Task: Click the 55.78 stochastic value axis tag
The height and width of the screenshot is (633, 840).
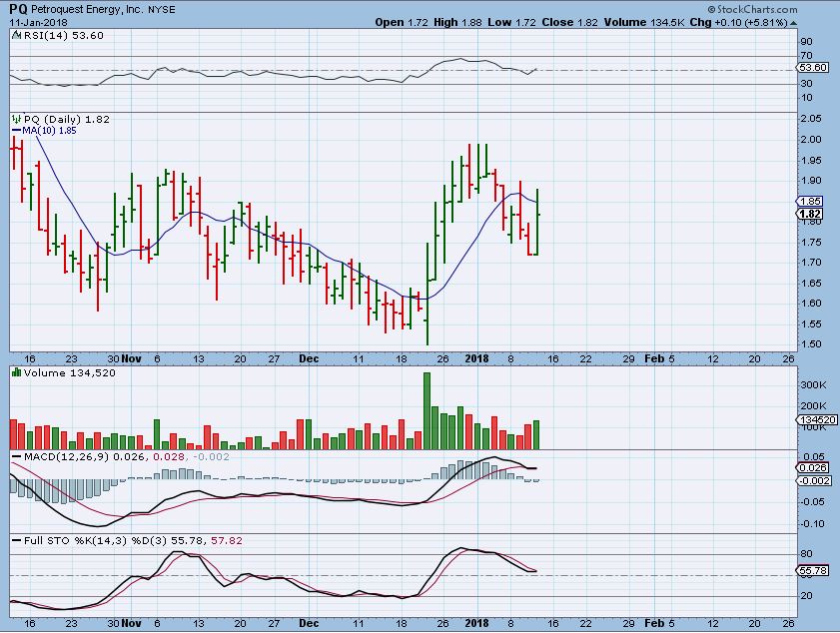Action: pos(813,570)
